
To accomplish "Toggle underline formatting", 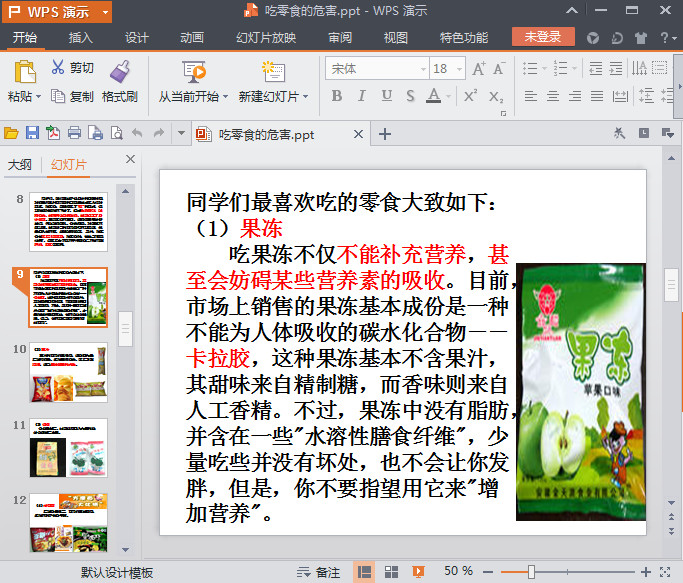I will tap(386, 96).
